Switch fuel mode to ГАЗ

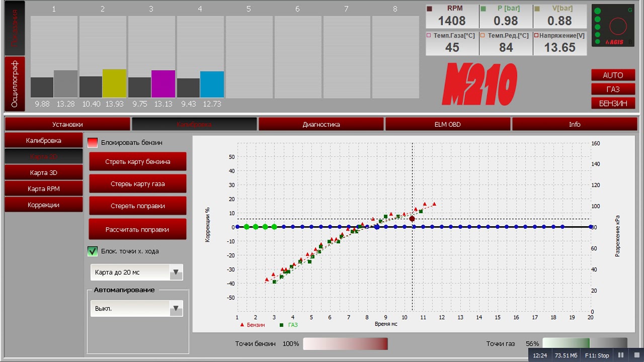pos(613,89)
